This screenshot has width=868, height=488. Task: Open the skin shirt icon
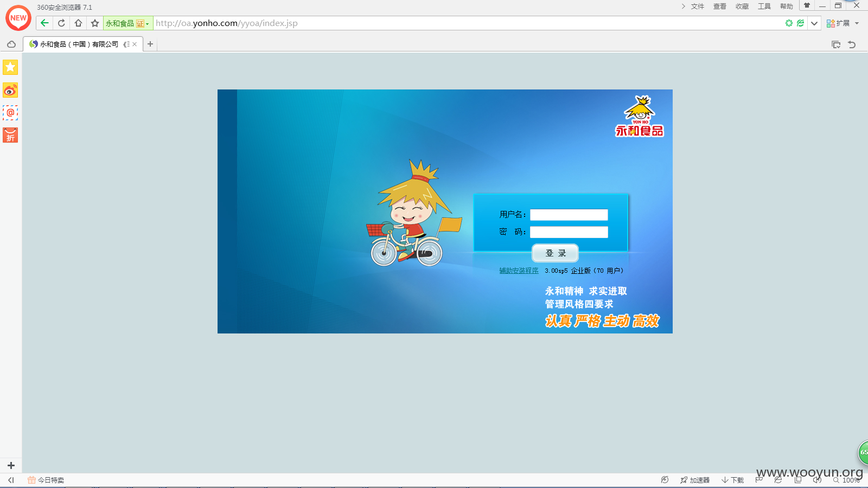(807, 5)
